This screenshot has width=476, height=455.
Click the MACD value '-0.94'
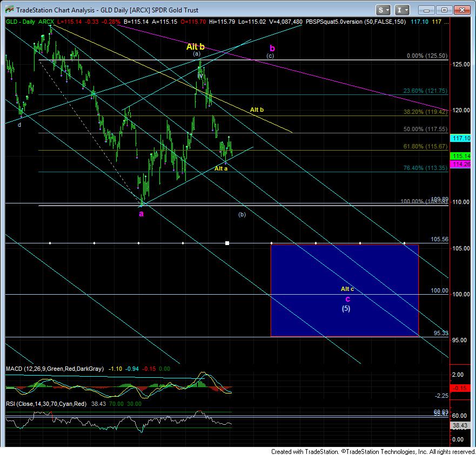pyautogui.click(x=132, y=369)
